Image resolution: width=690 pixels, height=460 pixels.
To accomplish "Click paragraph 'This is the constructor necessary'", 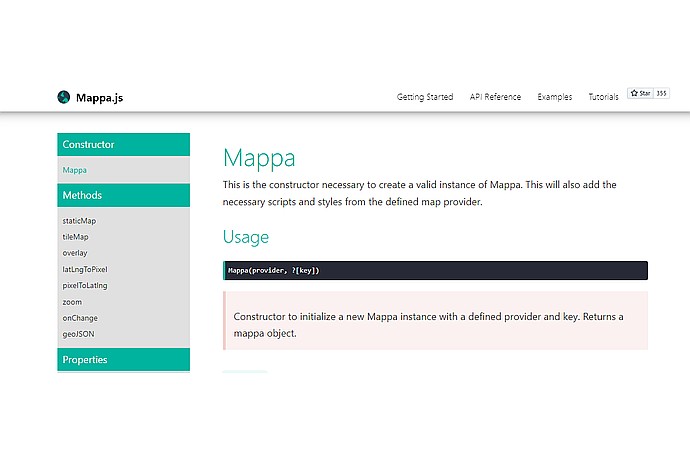I will click(419, 193).
